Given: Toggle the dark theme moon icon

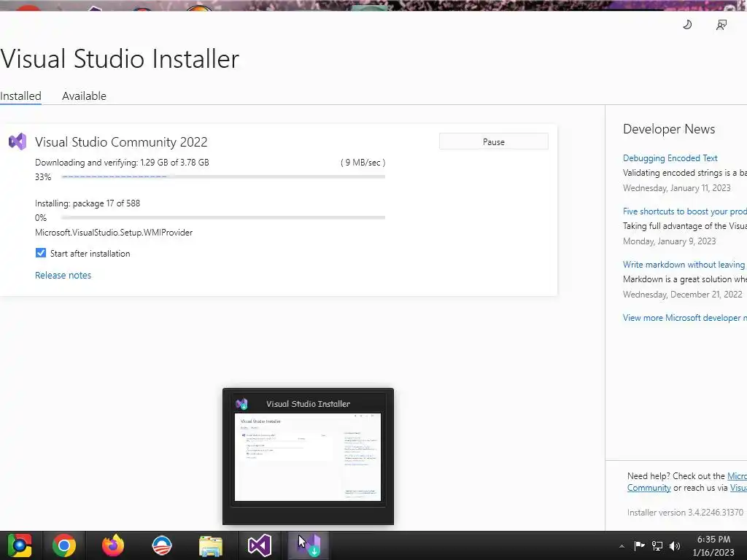Looking at the screenshot, I should [x=687, y=25].
